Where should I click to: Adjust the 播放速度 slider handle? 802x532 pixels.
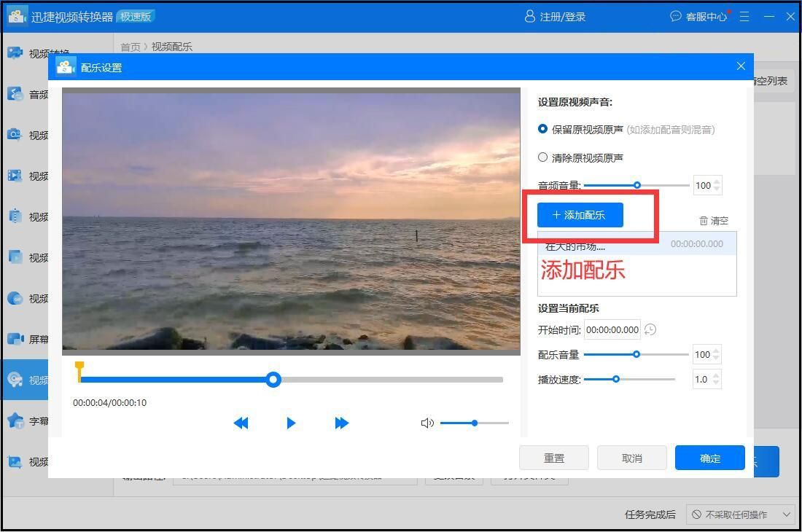(x=616, y=379)
